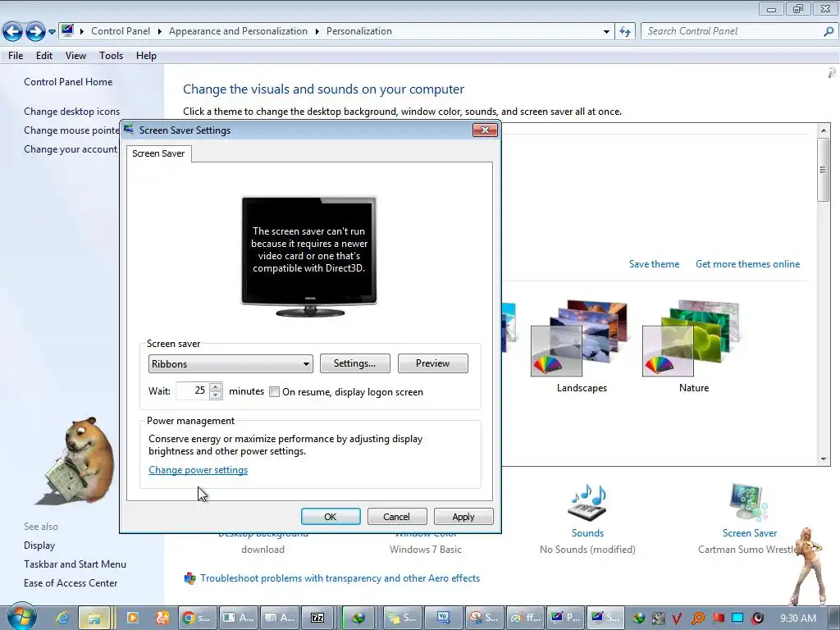Image resolution: width=840 pixels, height=630 pixels.
Task: Click the Preview button
Action: pos(433,363)
